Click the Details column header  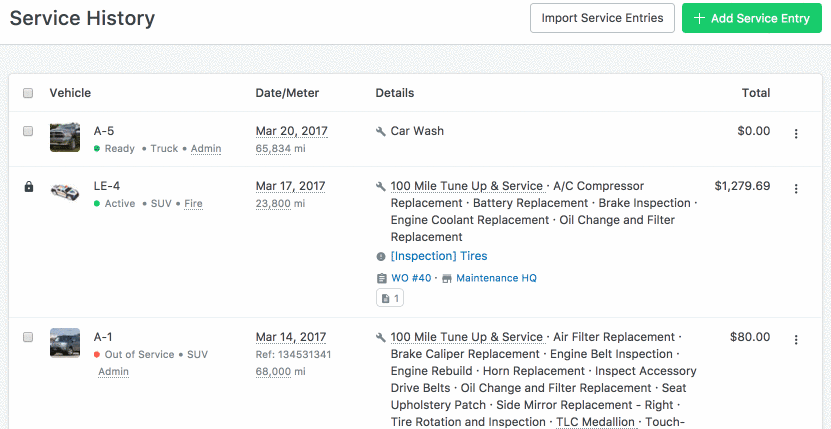395,93
